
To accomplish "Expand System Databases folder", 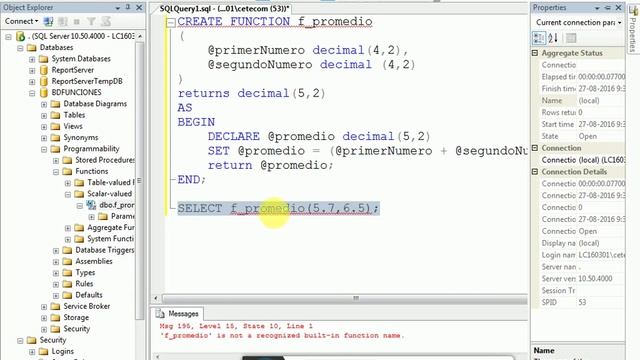I will click(x=32, y=59).
